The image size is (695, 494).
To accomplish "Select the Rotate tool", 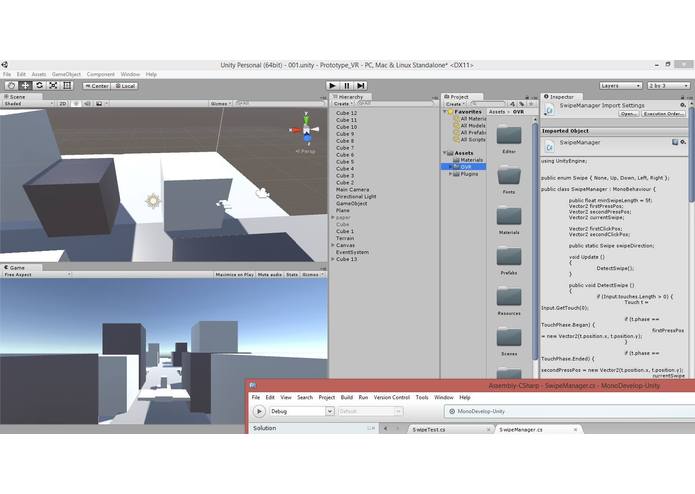I will [39, 86].
